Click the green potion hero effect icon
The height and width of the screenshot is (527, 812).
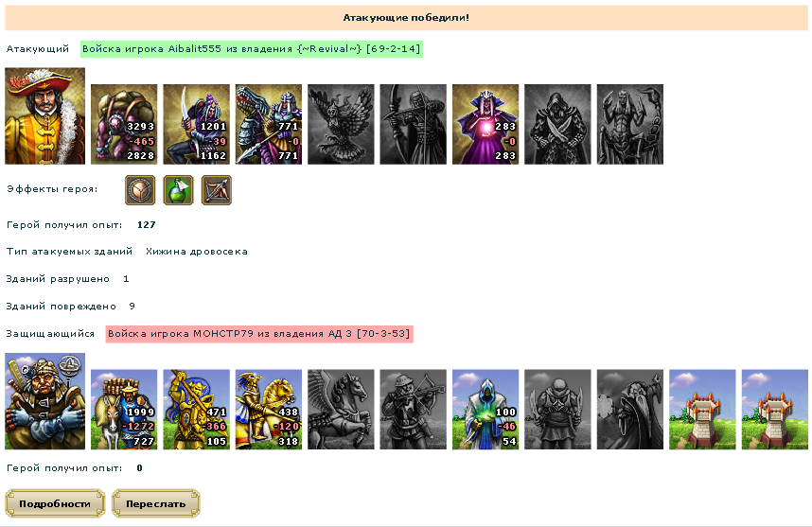pyautogui.click(x=178, y=190)
